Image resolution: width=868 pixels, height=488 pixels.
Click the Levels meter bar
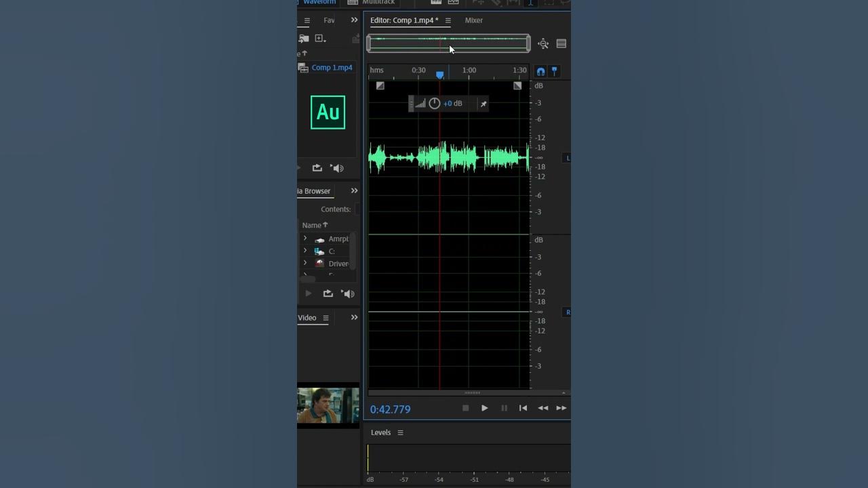pyautogui.click(x=468, y=459)
